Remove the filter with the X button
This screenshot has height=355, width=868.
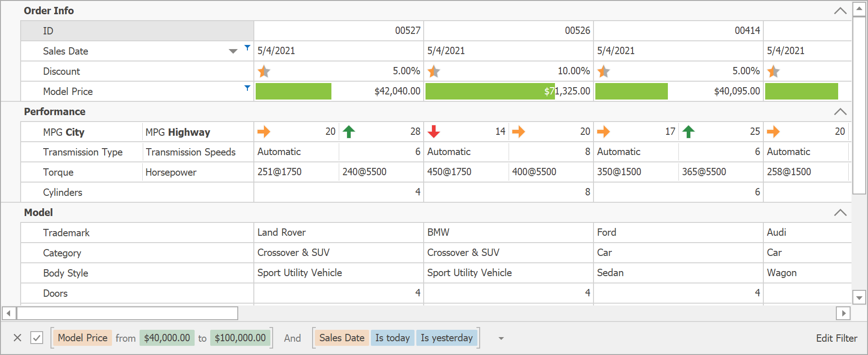(17, 338)
